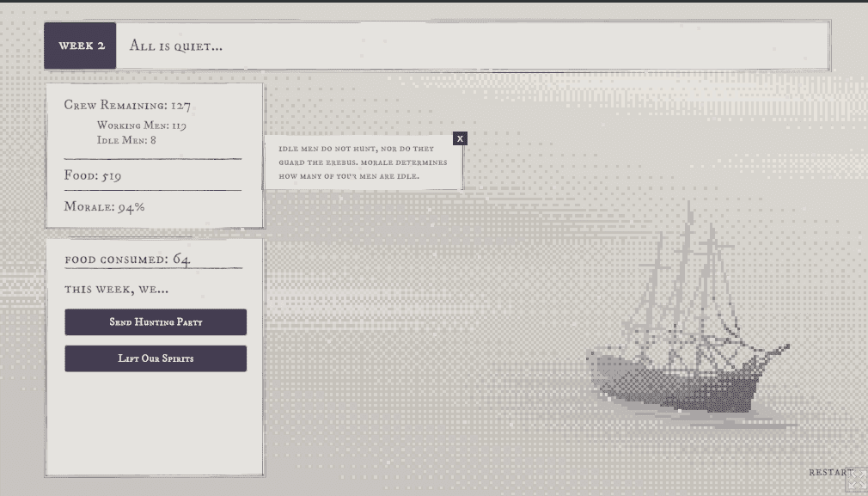Select the Working Men count line

pyautogui.click(x=142, y=126)
